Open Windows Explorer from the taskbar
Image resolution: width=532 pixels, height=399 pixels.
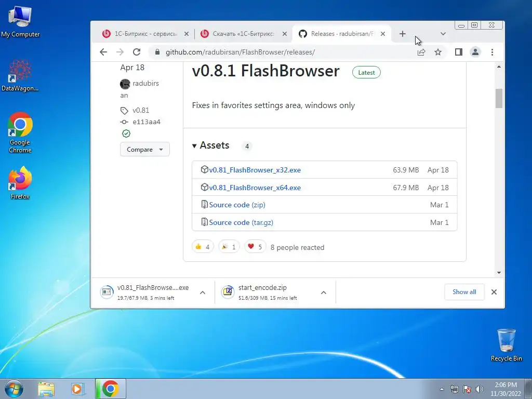46,389
